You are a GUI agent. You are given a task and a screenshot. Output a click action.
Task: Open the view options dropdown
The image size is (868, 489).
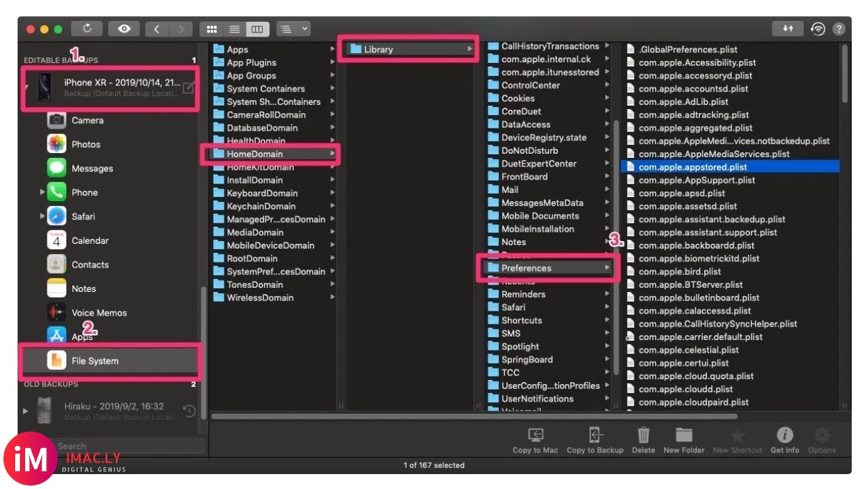point(294,29)
